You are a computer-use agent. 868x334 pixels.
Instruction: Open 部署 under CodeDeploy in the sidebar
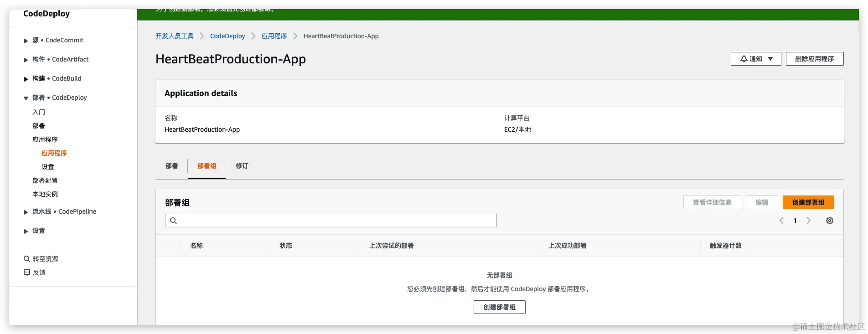[39, 126]
